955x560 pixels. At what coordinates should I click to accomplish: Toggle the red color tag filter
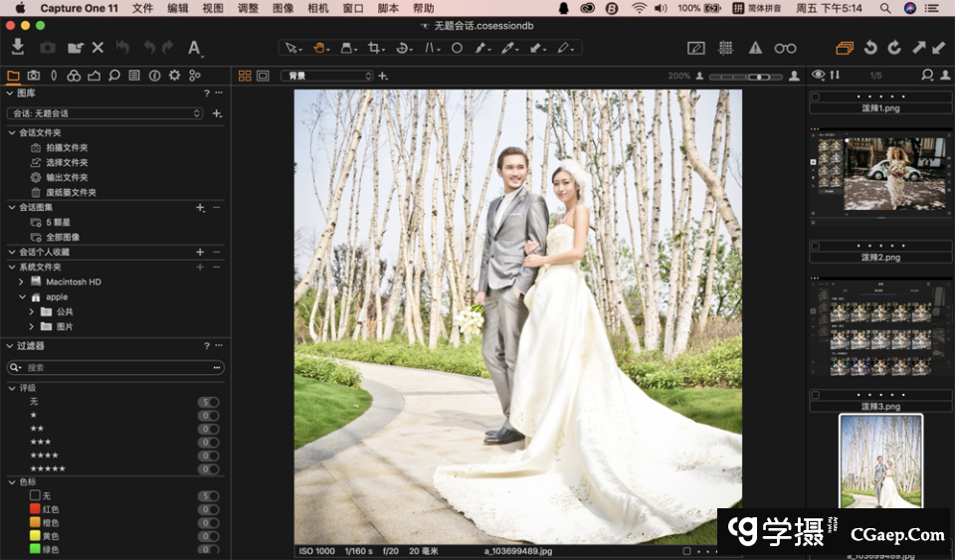point(35,508)
